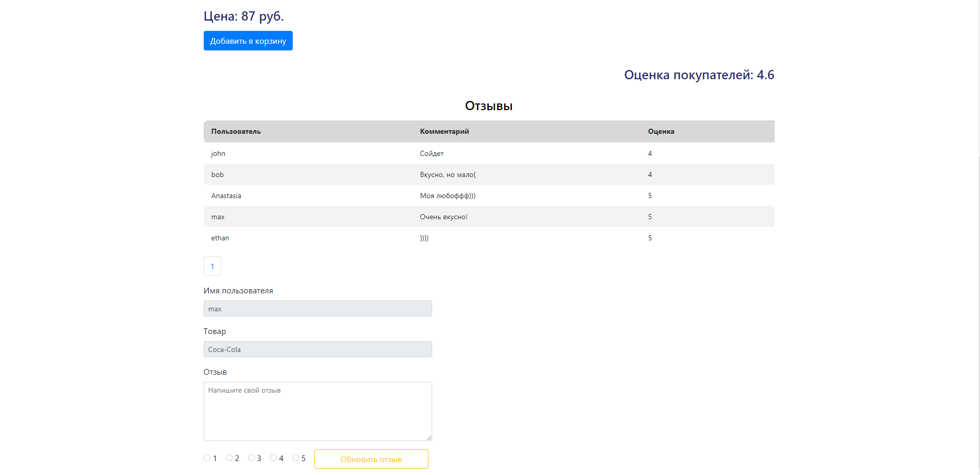Click the 'Обновить отзыв' button
This screenshot has height=475, width=980.
pyautogui.click(x=371, y=459)
